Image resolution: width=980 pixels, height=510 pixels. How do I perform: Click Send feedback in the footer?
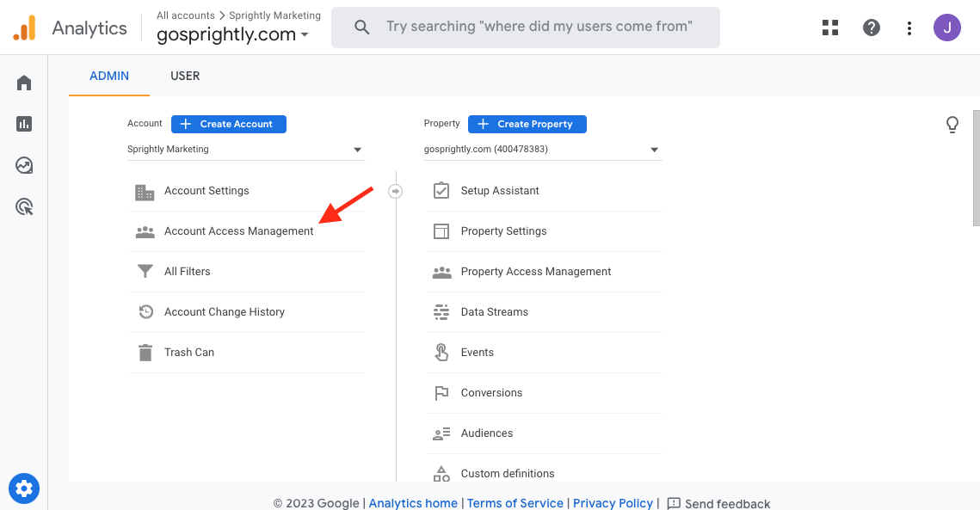click(x=718, y=503)
